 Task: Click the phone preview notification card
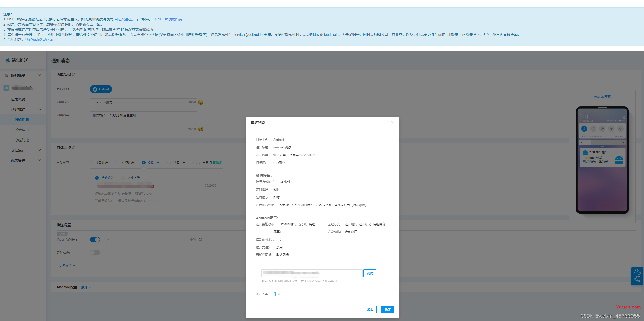[x=602, y=157]
